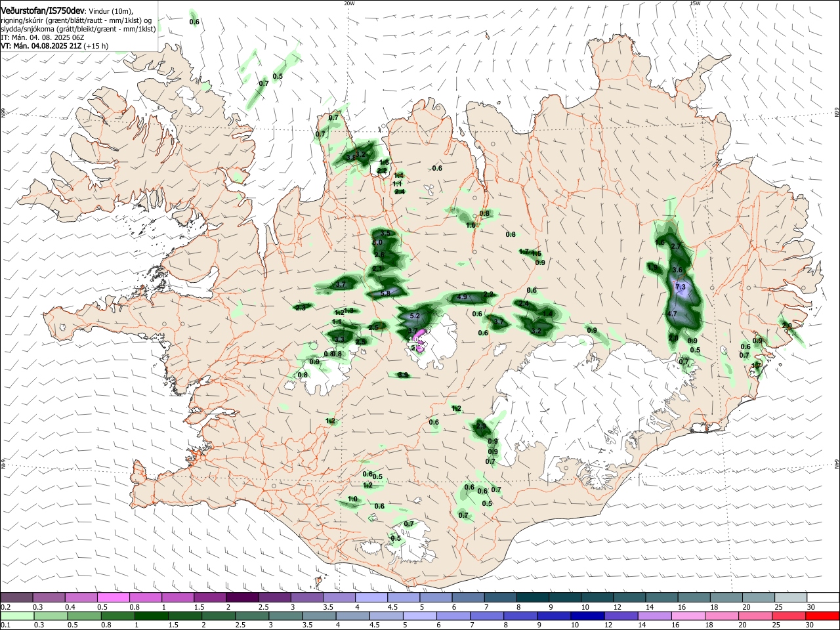Click the '15W' longitude label

[695, 3]
